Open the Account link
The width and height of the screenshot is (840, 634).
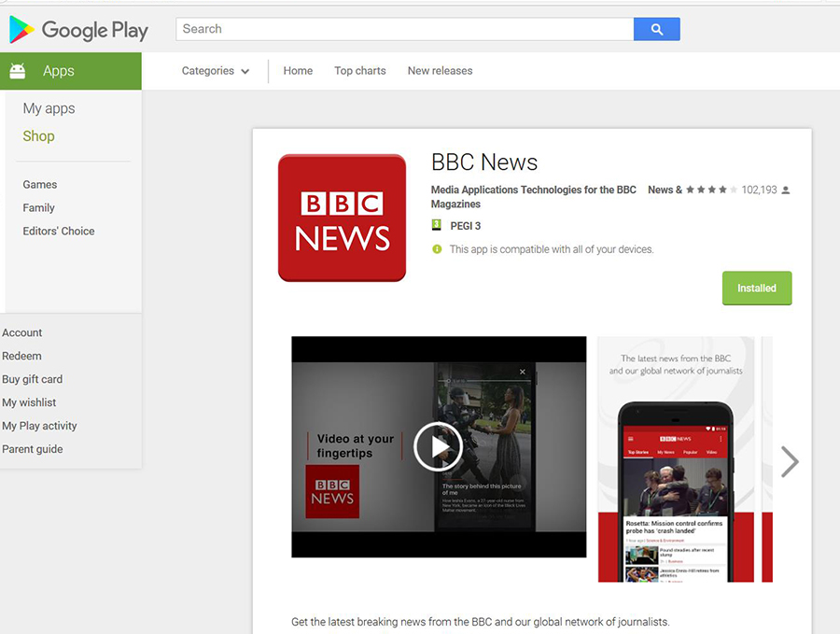point(22,332)
